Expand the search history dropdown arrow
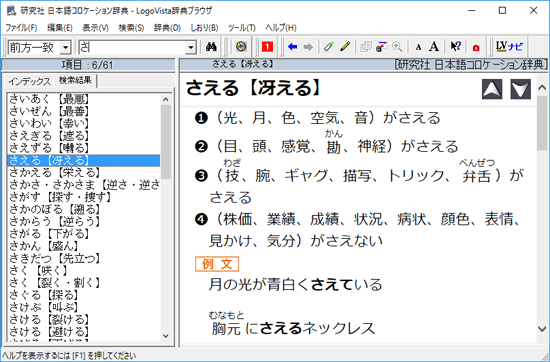The height and width of the screenshot is (362, 550). pos(190,47)
